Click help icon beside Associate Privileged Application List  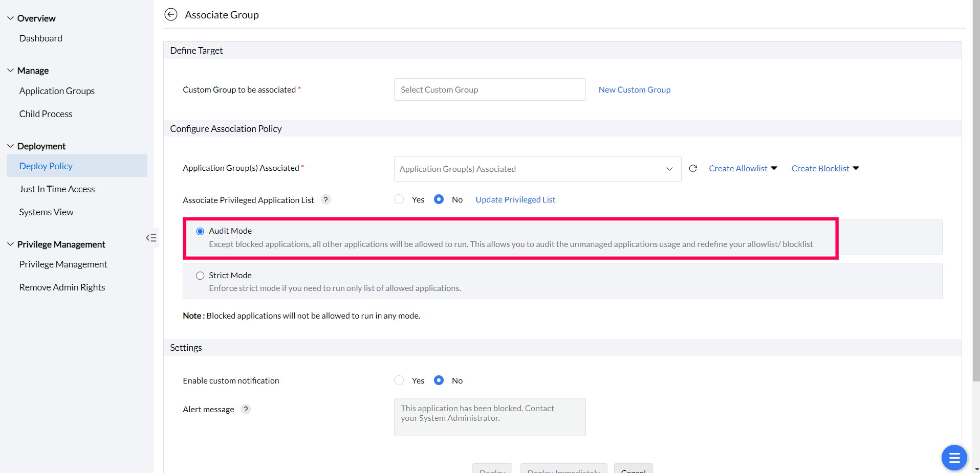[x=326, y=200]
